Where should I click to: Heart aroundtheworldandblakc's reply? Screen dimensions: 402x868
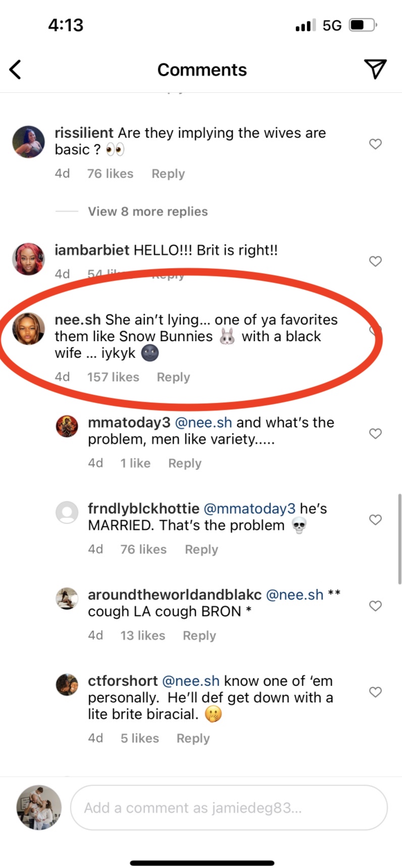coord(375,606)
